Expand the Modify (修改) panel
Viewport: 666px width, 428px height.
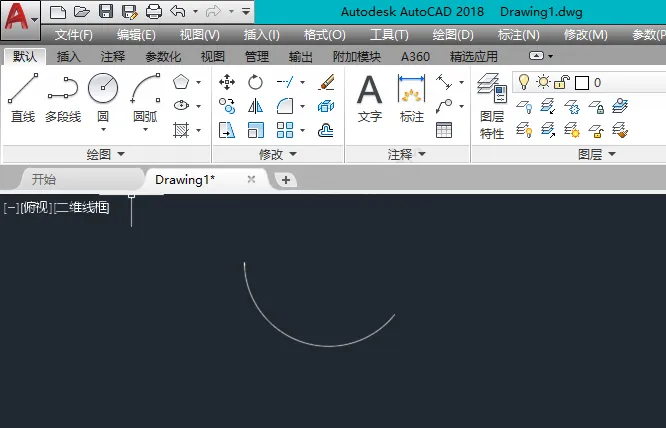[x=278, y=154]
